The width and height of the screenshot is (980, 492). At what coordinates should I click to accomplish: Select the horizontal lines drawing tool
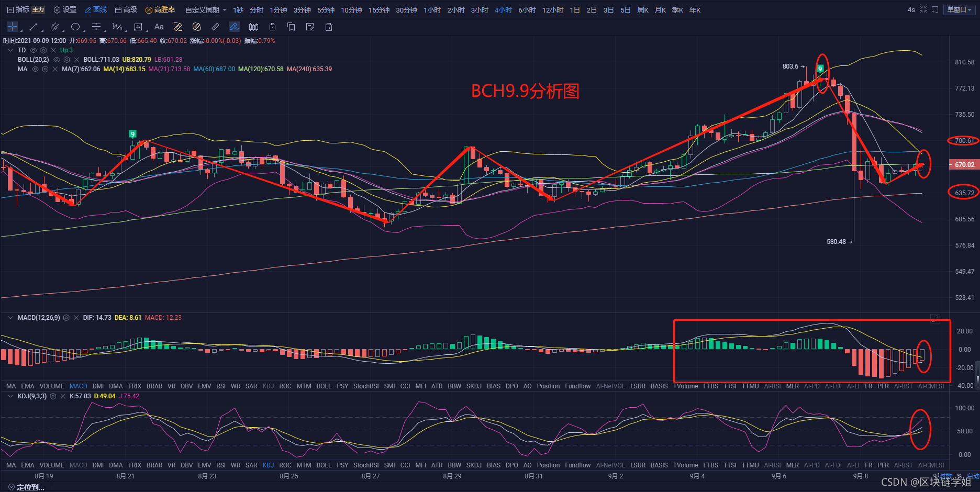[96, 27]
